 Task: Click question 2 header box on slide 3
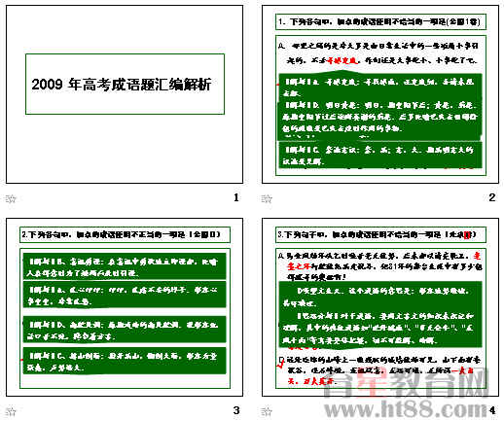(125, 234)
